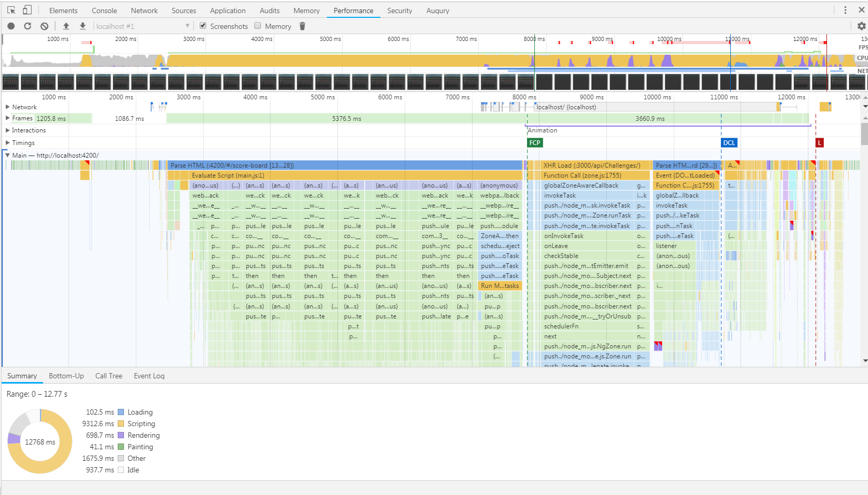Clear the recording with the clear icon
Viewport: 868px width, 495px height.
pyautogui.click(x=45, y=26)
